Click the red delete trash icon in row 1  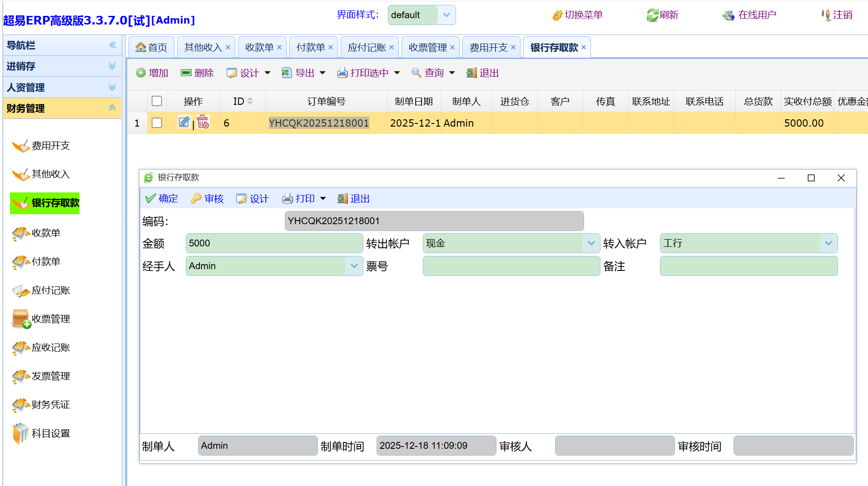pyautogui.click(x=203, y=123)
